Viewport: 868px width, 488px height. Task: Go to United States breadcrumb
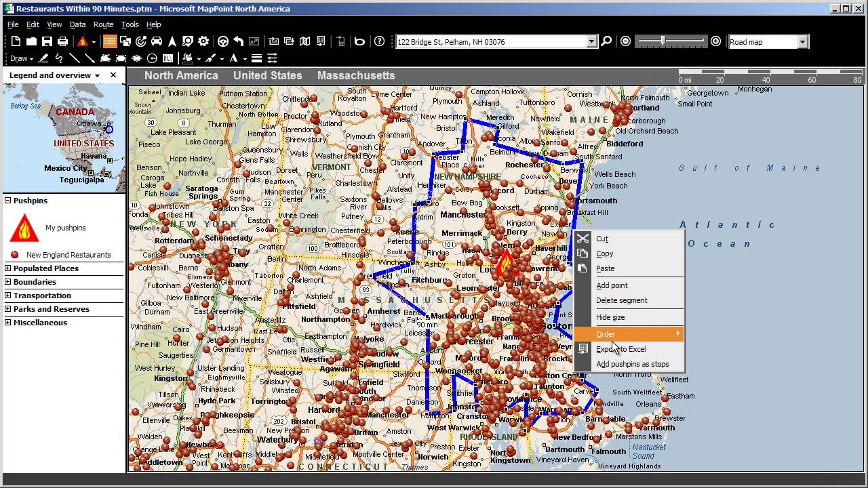tap(268, 75)
